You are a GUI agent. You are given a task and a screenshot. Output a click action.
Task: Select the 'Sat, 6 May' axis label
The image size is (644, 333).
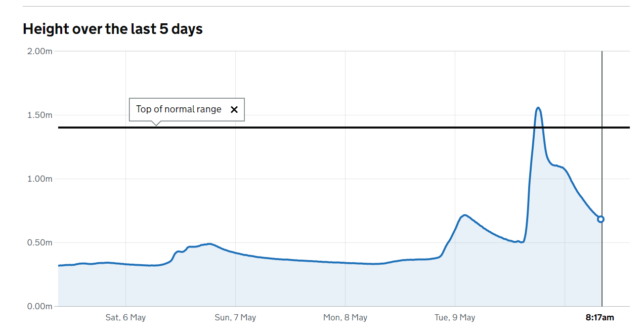click(x=125, y=318)
